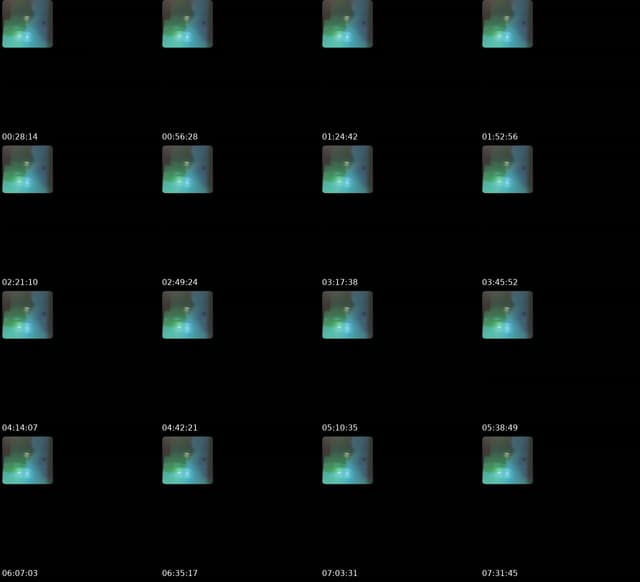Select the timestamp text 03:17:38
The width and height of the screenshot is (640, 582).
tap(340, 282)
